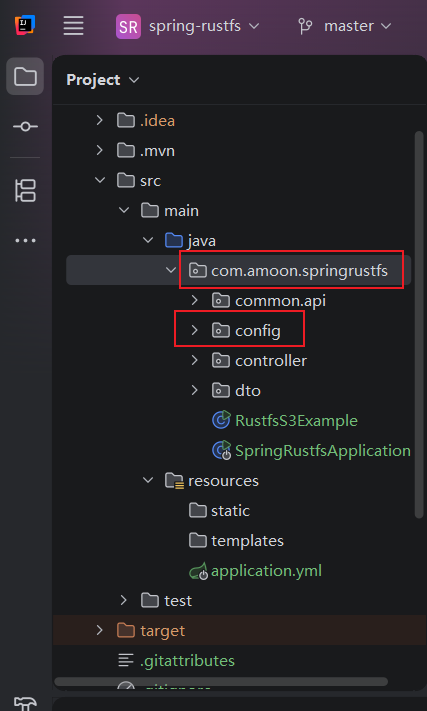Image resolution: width=427 pixels, height=711 pixels.
Task: Open spring-rustfs project dropdown
Action: click(x=188, y=26)
